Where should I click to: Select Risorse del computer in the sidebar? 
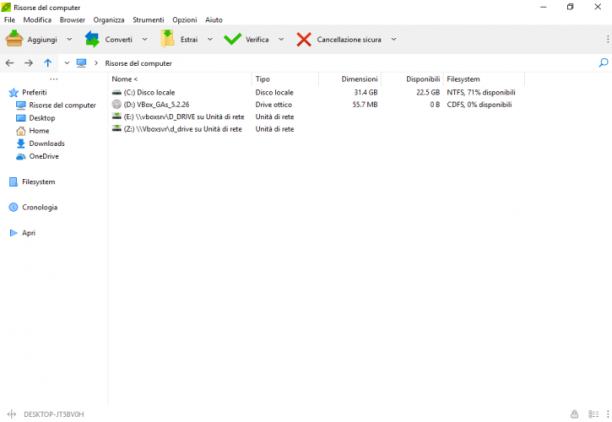tap(62, 105)
